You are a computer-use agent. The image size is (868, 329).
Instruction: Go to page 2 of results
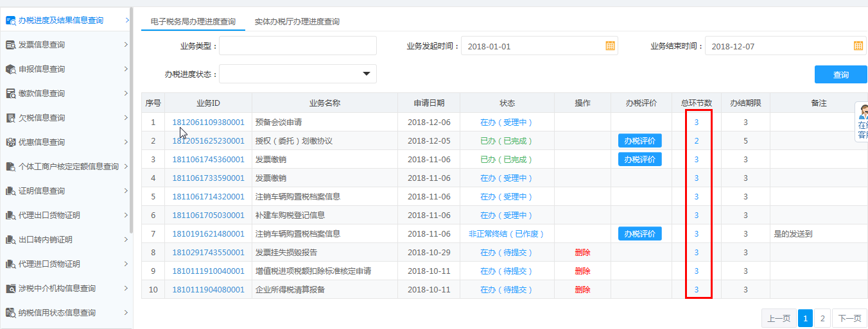click(822, 318)
